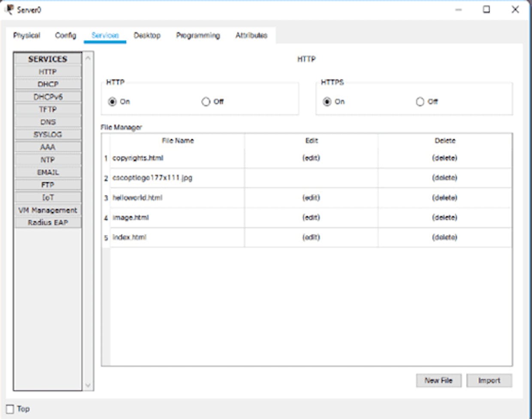Viewport: 532px width, 419px height.
Task: Turn HTTP Off
Action: pos(206,102)
